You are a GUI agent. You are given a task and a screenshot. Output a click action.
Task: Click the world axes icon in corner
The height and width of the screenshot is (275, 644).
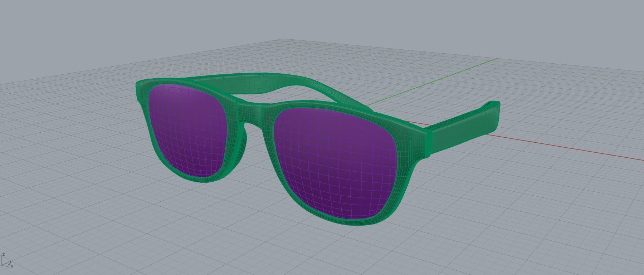point(7,261)
